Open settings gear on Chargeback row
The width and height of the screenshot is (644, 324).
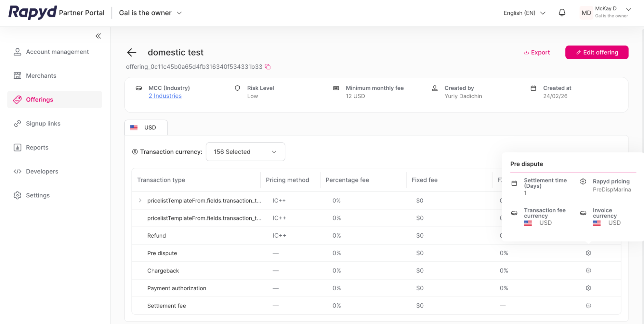click(x=588, y=270)
